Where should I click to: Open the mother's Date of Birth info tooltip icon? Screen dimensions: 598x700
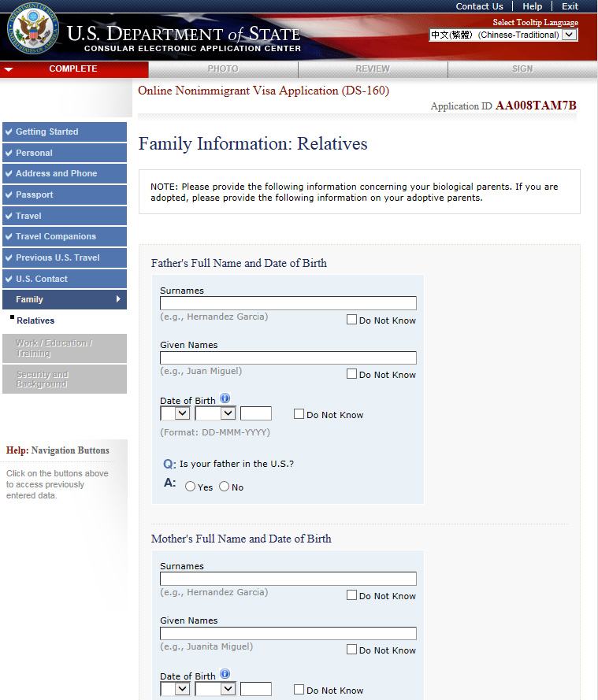[x=225, y=674]
